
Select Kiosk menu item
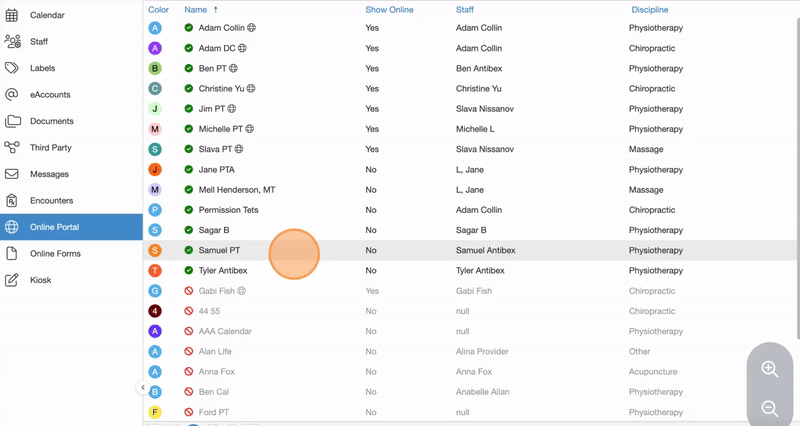point(41,280)
